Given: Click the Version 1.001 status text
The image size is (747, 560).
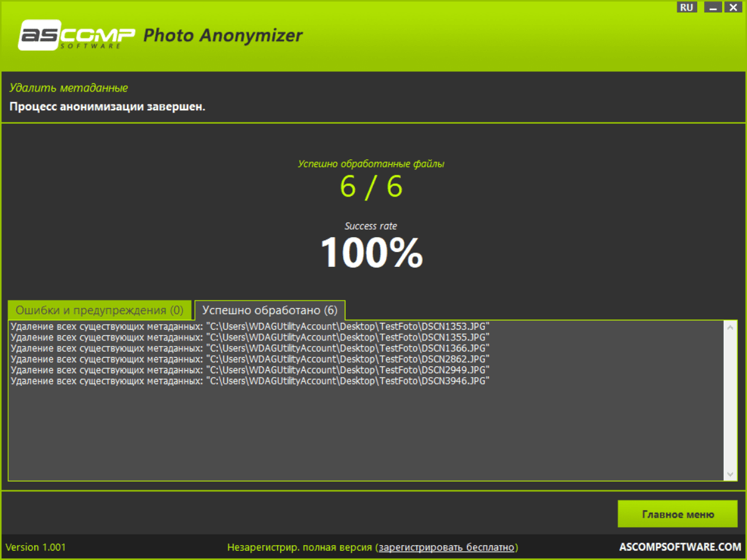Looking at the screenshot, I should point(35,548).
